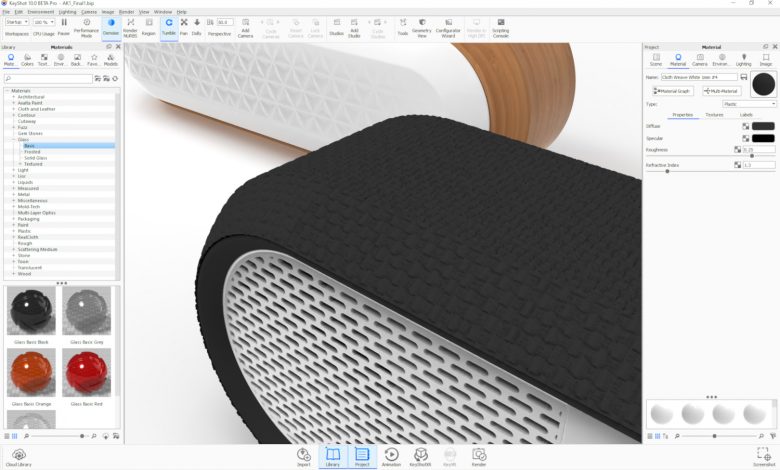Expand the Metal materials folder
780x470 pixels.
click(13, 194)
